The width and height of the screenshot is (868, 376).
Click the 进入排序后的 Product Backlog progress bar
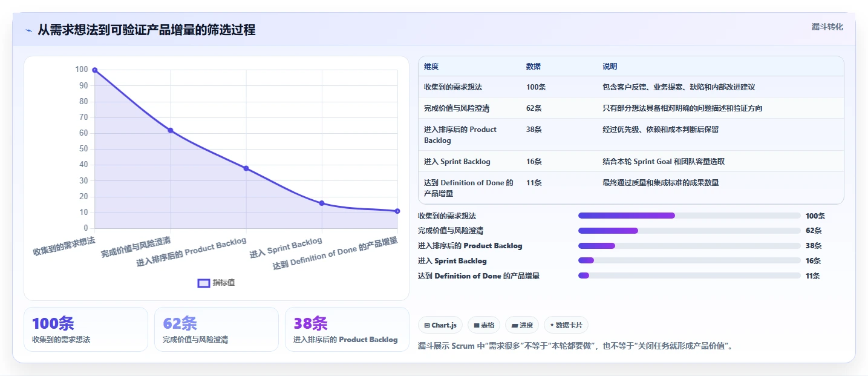pyautogui.click(x=690, y=246)
